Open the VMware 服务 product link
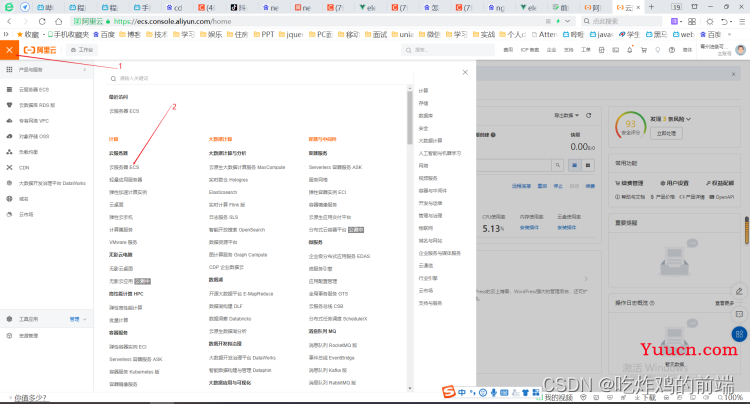 (123, 242)
